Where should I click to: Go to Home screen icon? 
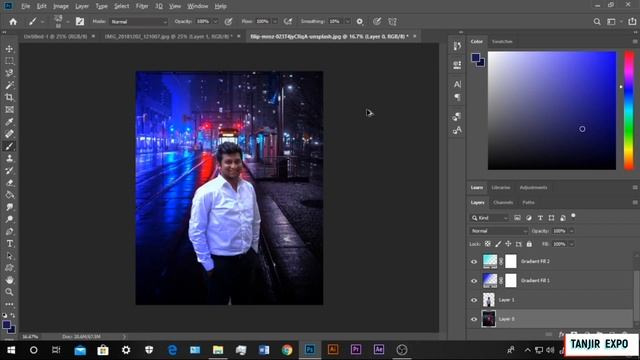click(x=13, y=22)
